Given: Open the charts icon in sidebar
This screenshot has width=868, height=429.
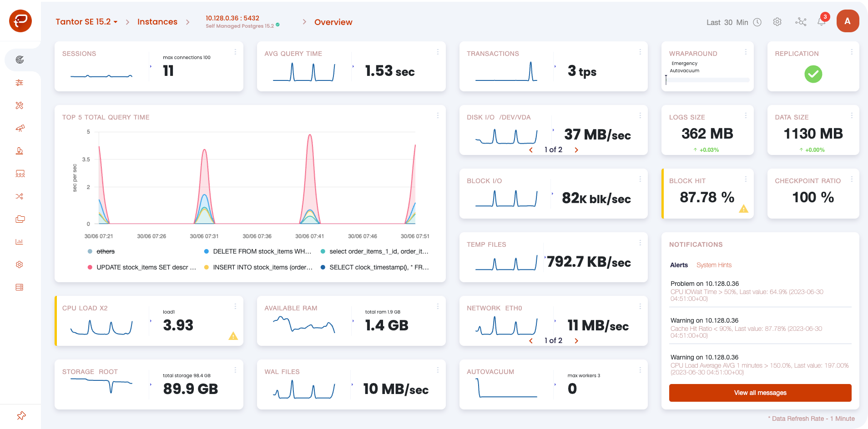Looking at the screenshot, I should (x=19, y=242).
